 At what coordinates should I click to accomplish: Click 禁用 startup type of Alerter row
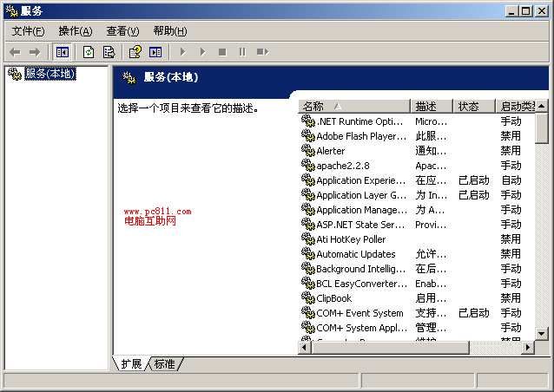tap(511, 151)
